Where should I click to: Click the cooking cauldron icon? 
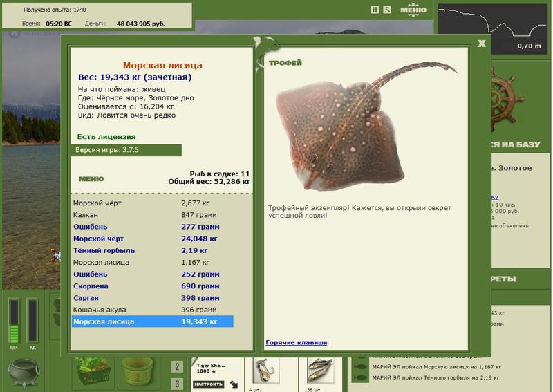(x=24, y=373)
